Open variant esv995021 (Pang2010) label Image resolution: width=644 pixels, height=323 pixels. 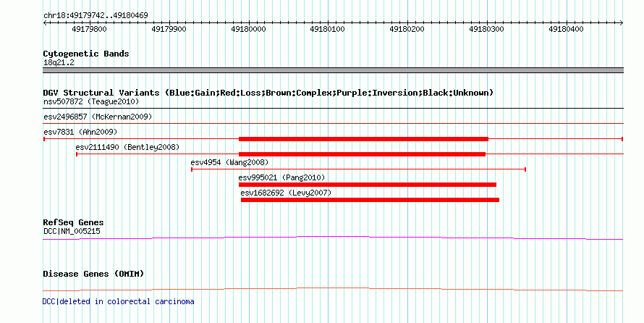point(281,177)
